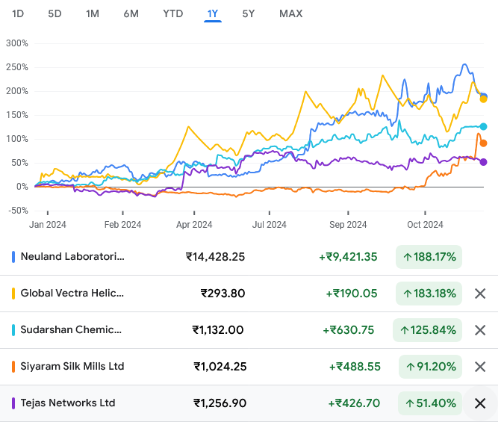Image resolution: width=504 pixels, height=422 pixels.
Task: Click the 188.17% gain badge
Action: (429, 257)
